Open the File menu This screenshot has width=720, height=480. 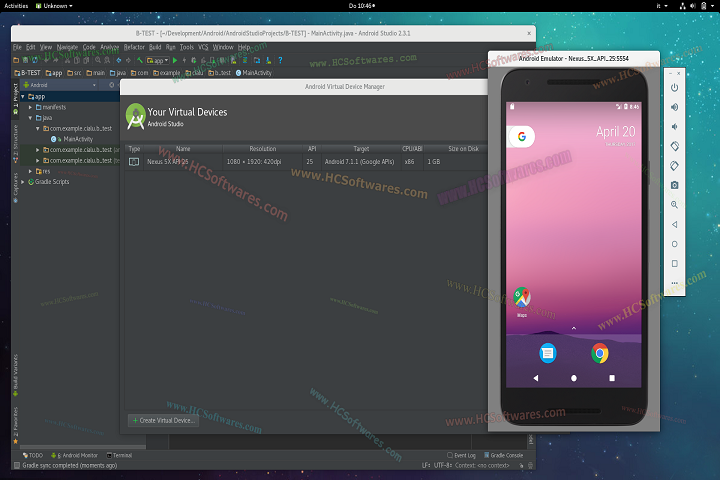point(17,47)
